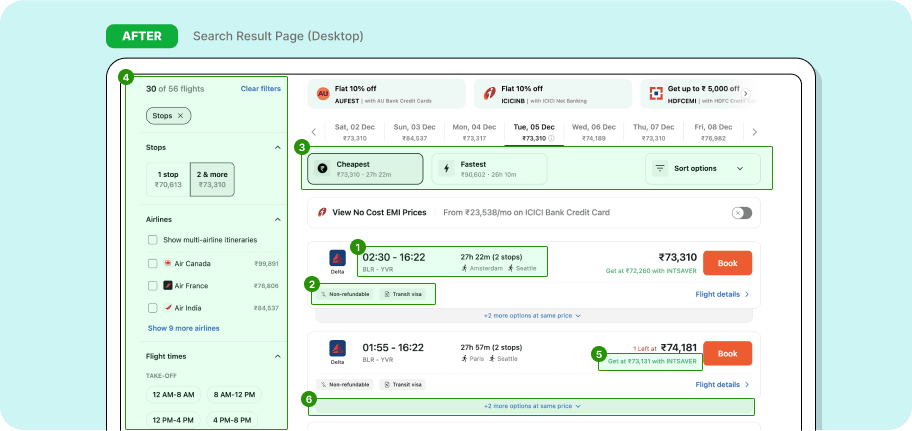Image resolution: width=912 pixels, height=431 pixels.
Task: Click the HDFC Bank offer icon
Action: point(656,94)
